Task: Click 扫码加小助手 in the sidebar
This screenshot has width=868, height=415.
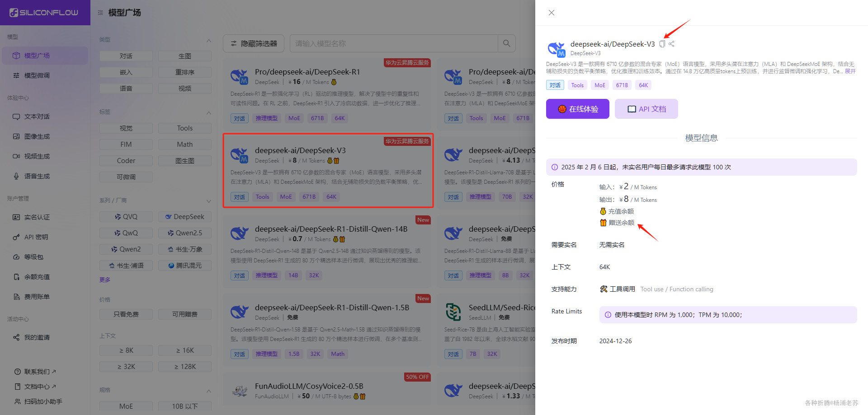Action: (x=38, y=401)
